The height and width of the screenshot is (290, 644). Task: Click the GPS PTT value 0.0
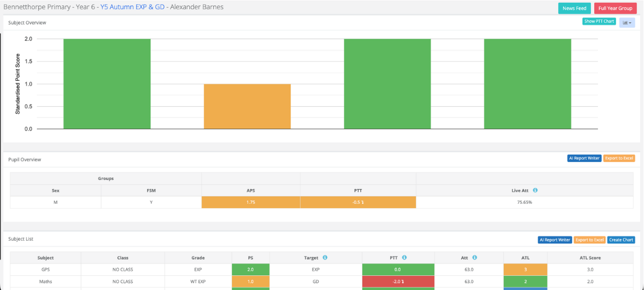pos(398,269)
